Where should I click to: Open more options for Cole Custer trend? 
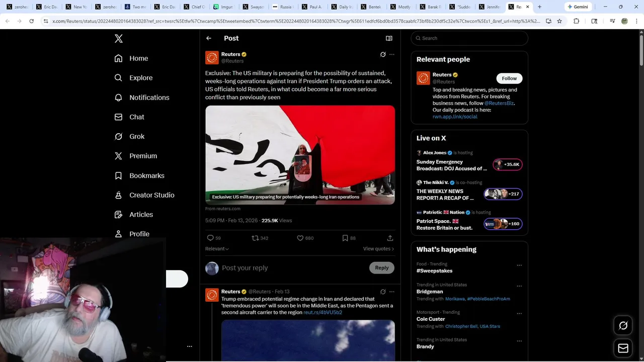coord(519,313)
